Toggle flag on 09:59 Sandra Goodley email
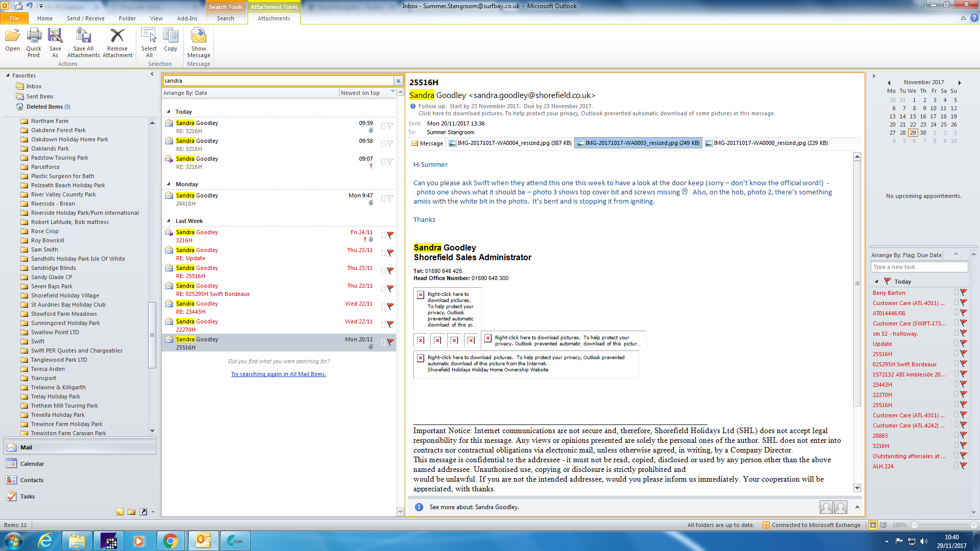The image size is (980, 551). 390,126
